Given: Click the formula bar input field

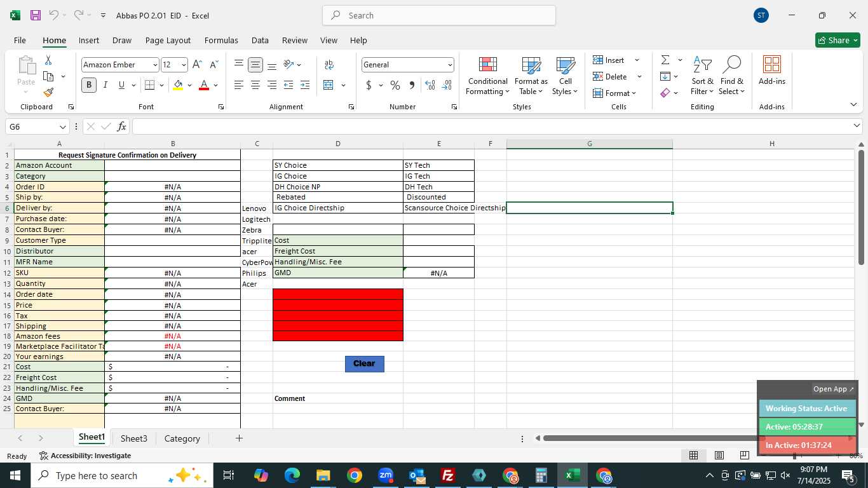Looking at the screenshot, I should pos(492,126).
